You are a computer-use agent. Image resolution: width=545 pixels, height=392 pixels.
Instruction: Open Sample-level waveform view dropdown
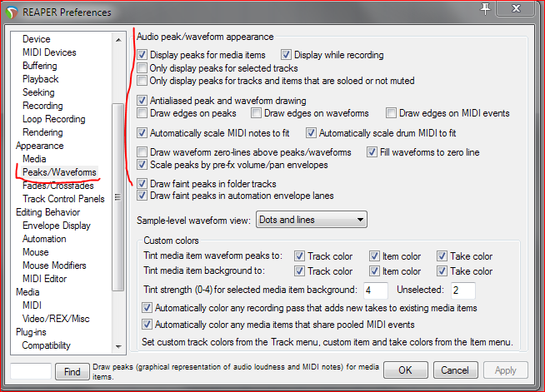pyautogui.click(x=312, y=220)
